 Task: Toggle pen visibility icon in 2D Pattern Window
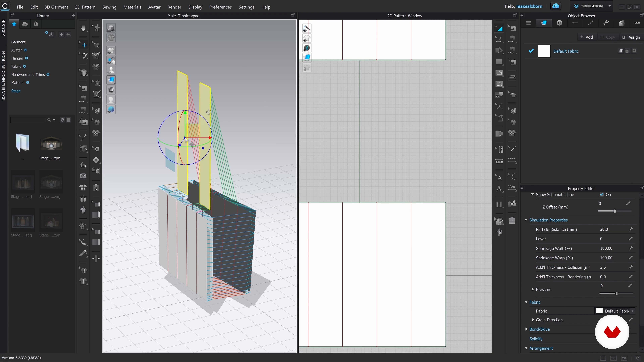[307, 28]
